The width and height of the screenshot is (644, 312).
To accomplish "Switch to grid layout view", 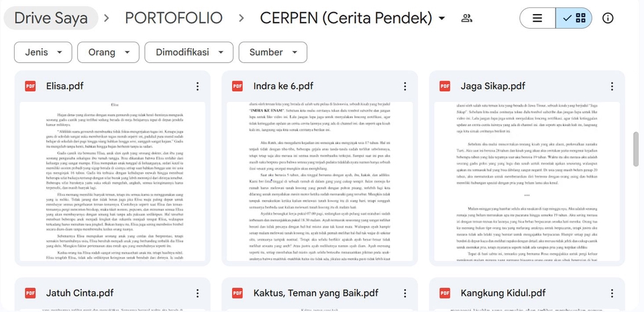I will [574, 18].
